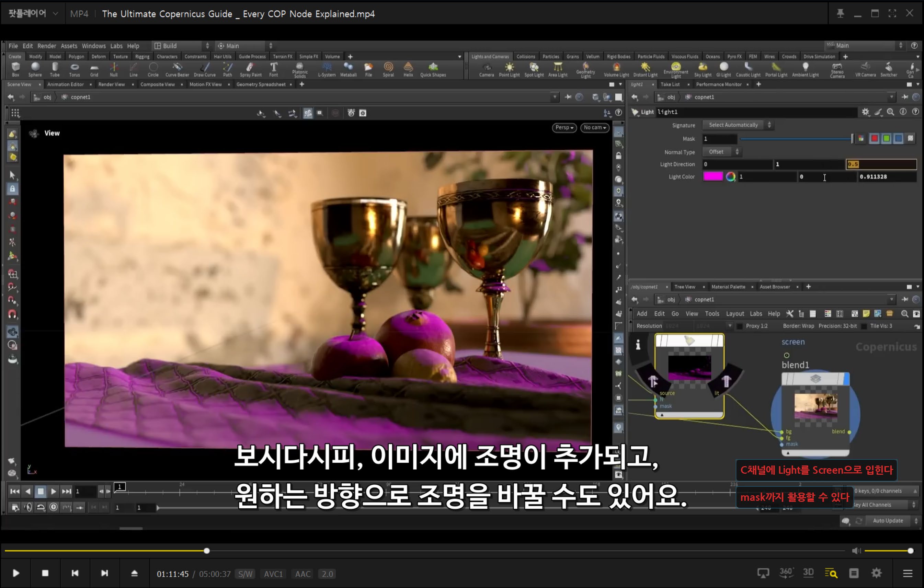Open the network editor Layout menu

pyautogui.click(x=735, y=314)
